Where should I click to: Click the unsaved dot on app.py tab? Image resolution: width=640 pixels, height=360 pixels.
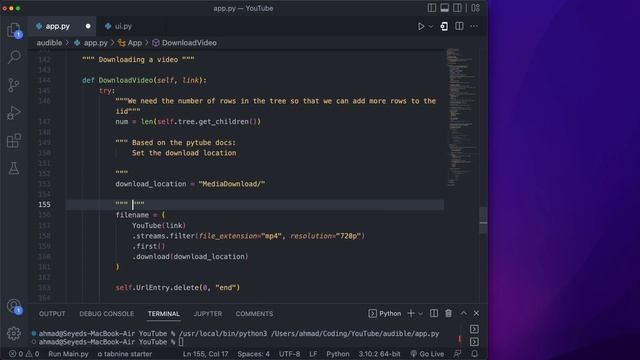(x=88, y=26)
